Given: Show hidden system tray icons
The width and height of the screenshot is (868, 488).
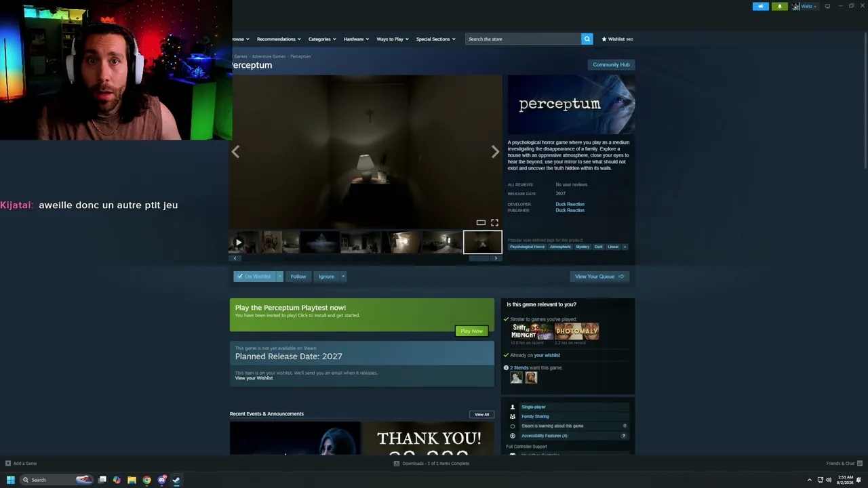Looking at the screenshot, I should pos(809,480).
